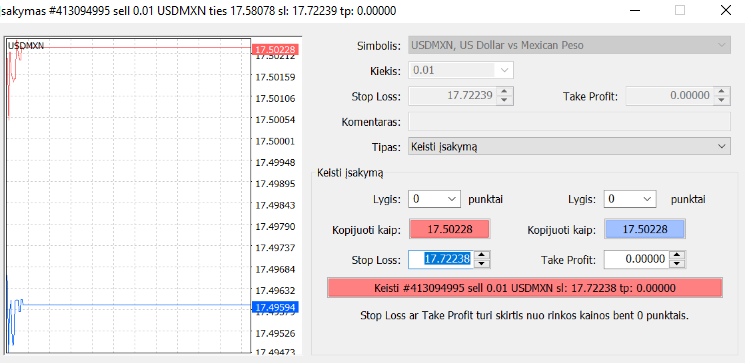
Task: Maximize the order dialog window
Action: tap(680, 10)
